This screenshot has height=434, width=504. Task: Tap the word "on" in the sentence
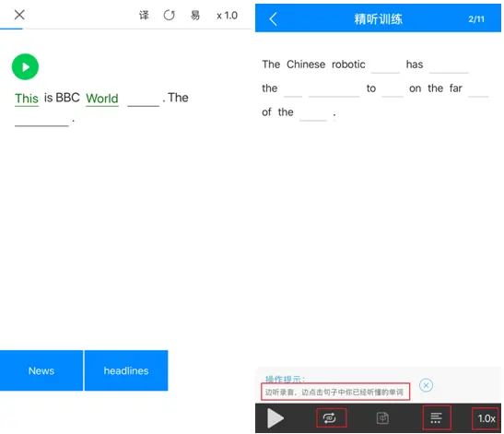(415, 88)
